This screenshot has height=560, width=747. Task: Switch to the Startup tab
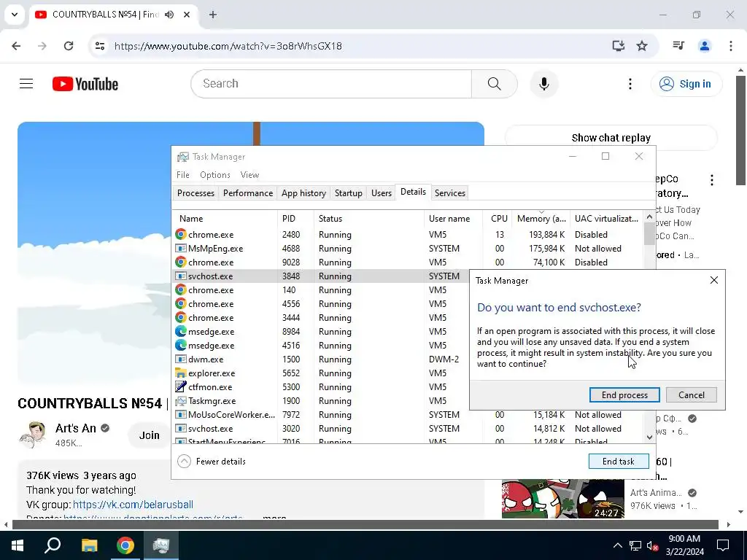tap(348, 192)
